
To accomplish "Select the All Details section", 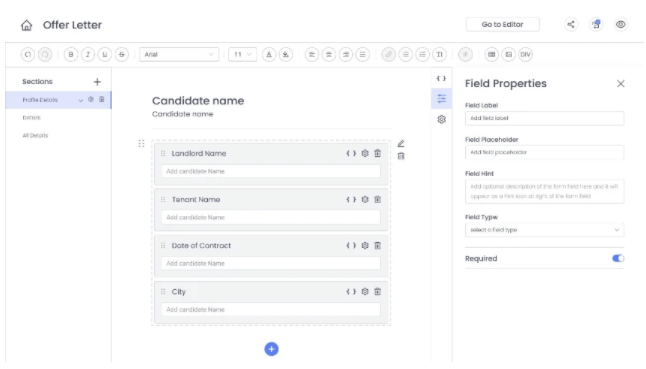I will tap(35, 135).
